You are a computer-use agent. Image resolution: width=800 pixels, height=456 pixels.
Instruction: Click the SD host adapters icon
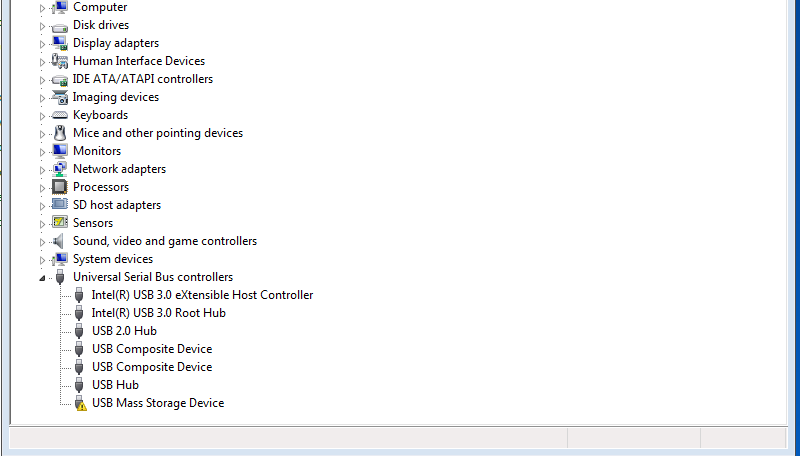60,205
